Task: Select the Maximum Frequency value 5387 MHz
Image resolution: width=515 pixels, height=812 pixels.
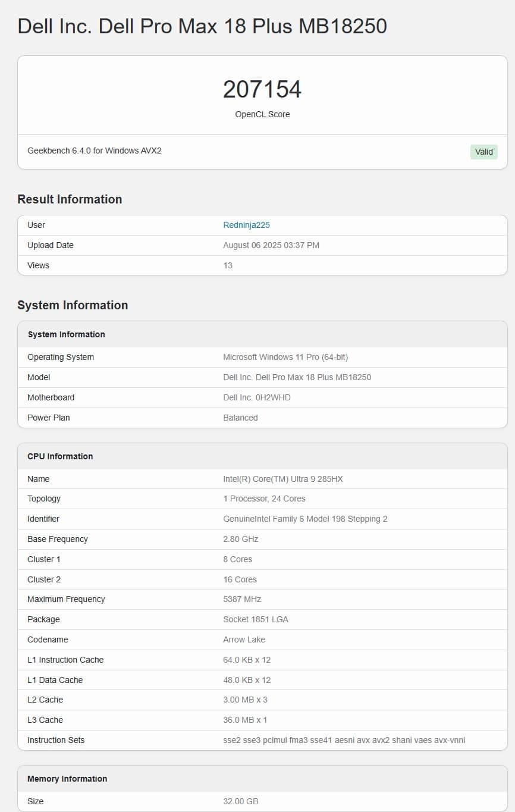Action: [242, 599]
